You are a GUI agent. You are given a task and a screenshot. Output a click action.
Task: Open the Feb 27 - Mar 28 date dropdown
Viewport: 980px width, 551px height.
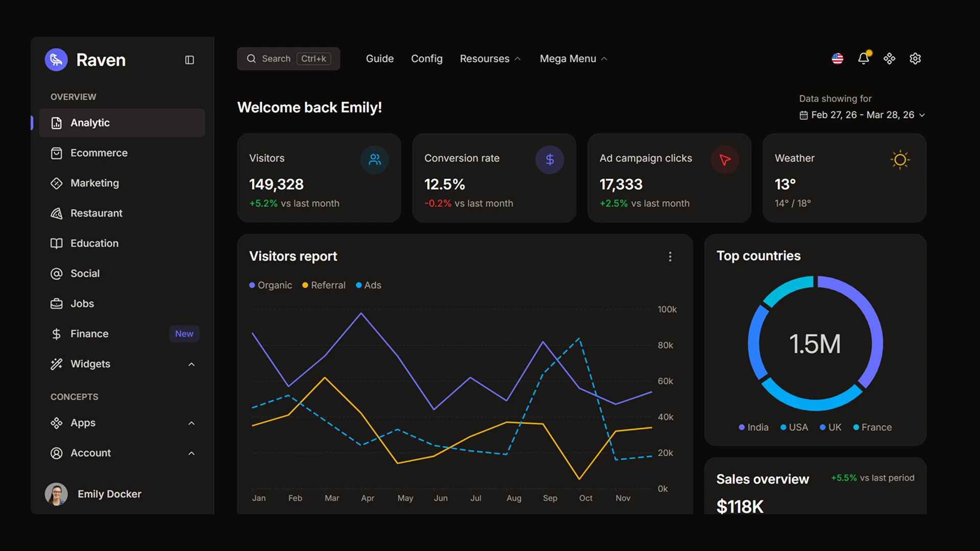click(863, 115)
